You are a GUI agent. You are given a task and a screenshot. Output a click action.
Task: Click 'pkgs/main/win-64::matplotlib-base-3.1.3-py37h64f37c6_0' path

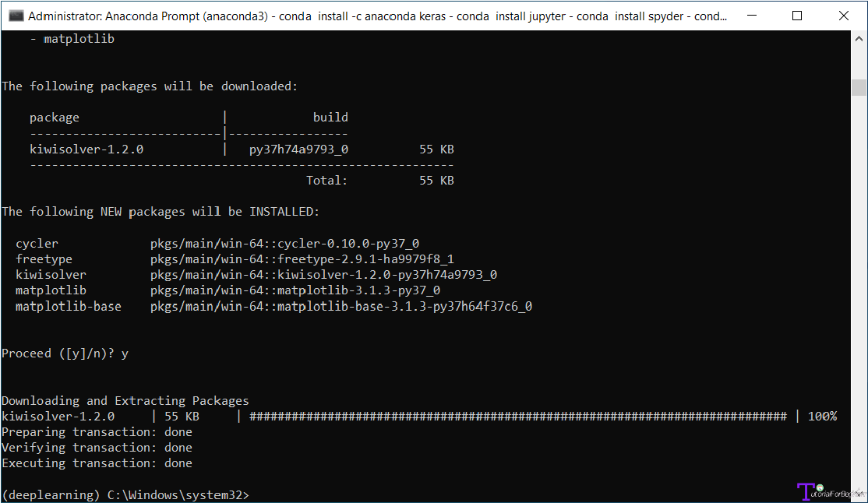[341, 306]
